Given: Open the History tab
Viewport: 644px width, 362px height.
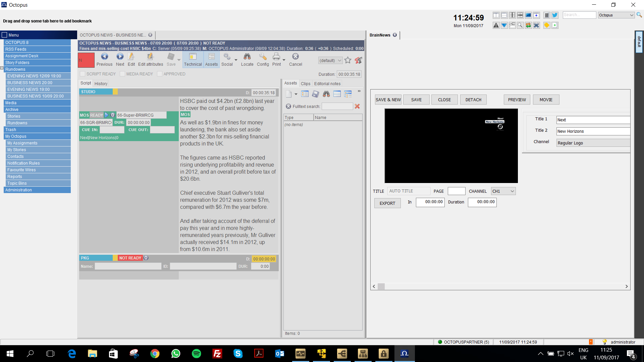Looking at the screenshot, I should 101,84.
